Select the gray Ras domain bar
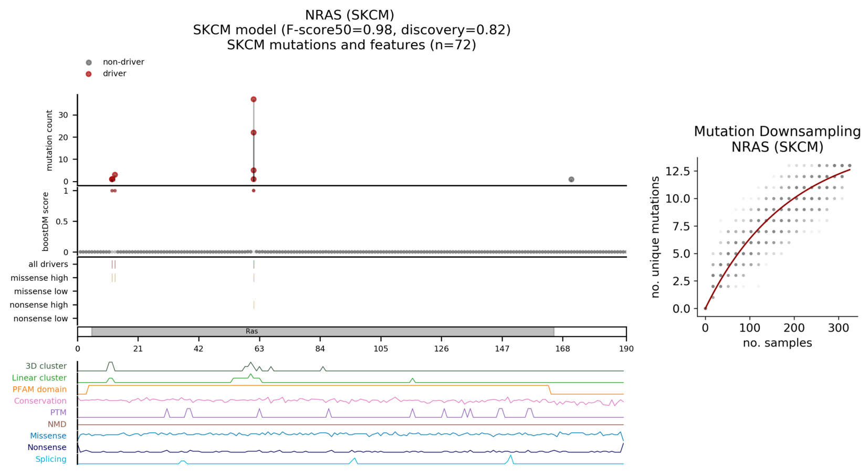Screen dimensions: 868x475 (322, 332)
